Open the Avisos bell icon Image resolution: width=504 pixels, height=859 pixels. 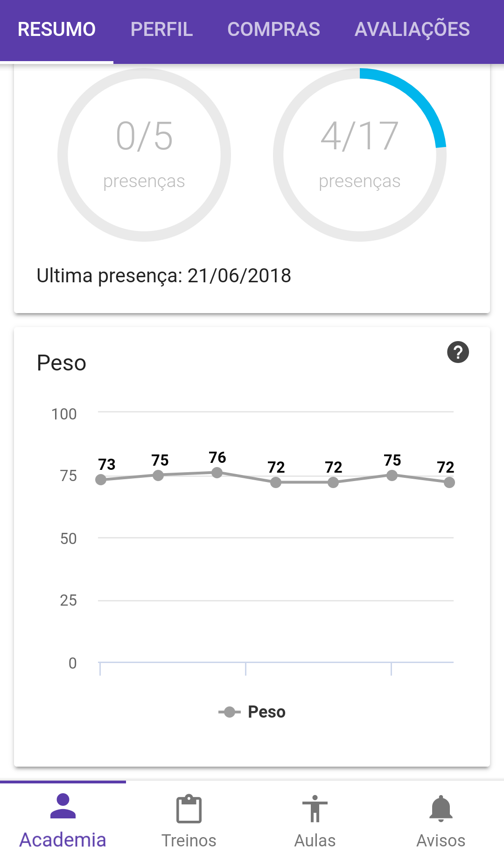pos(441,809)
